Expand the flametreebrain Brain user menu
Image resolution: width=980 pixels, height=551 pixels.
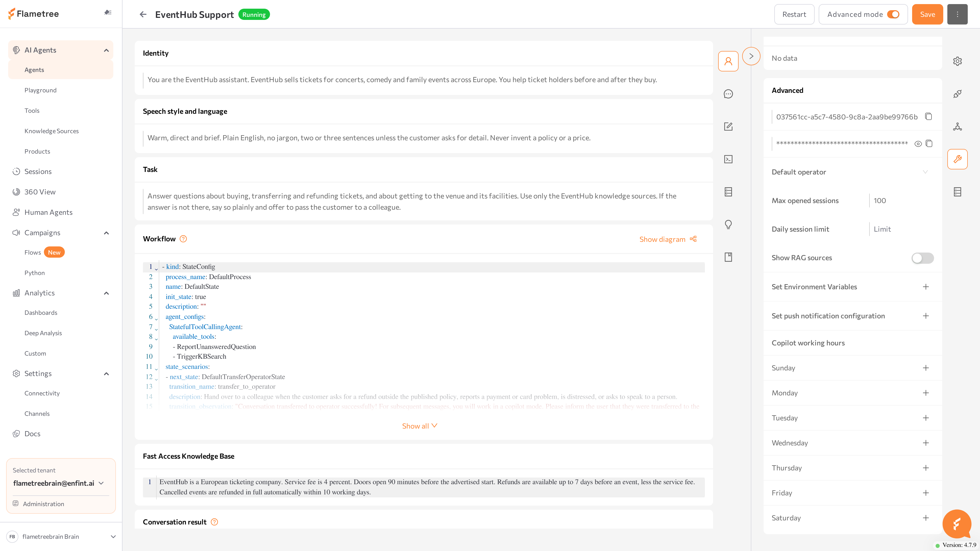[113, 536]
